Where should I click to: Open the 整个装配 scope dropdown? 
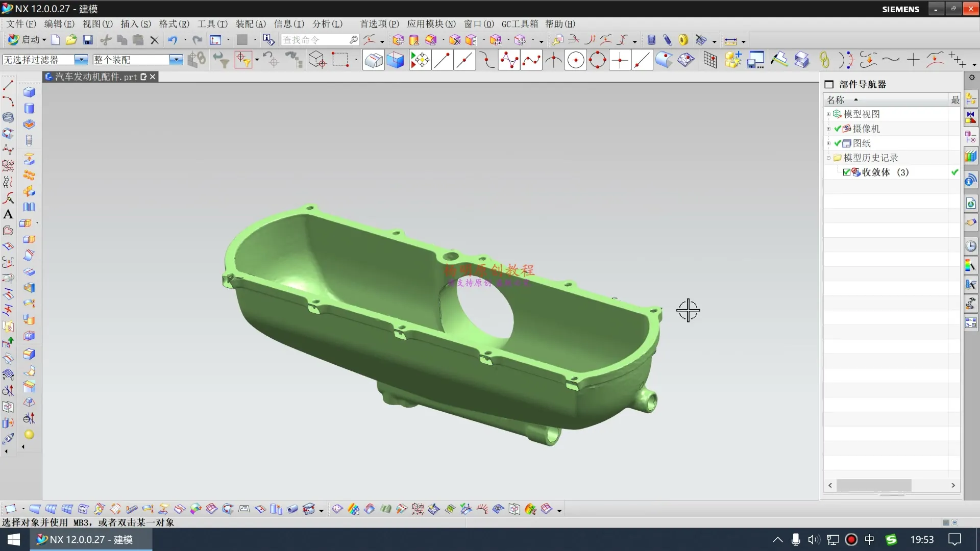click(176, 60)
